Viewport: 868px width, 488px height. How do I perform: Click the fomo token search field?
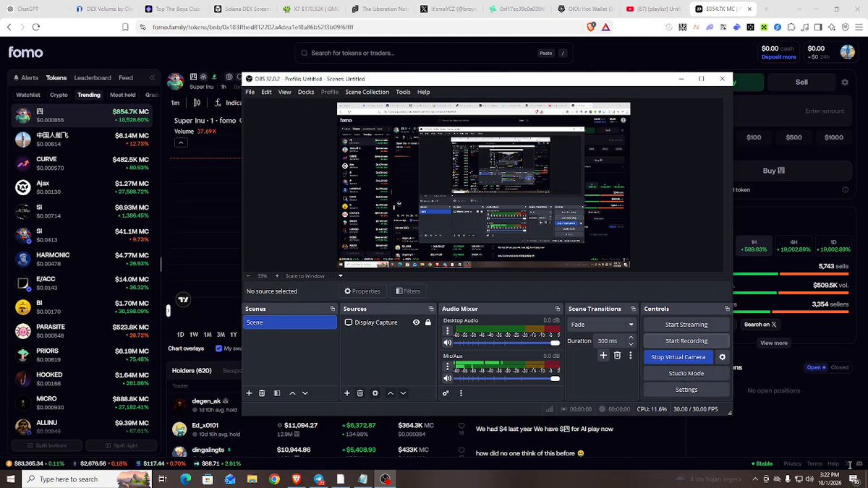tap(434, 53)
